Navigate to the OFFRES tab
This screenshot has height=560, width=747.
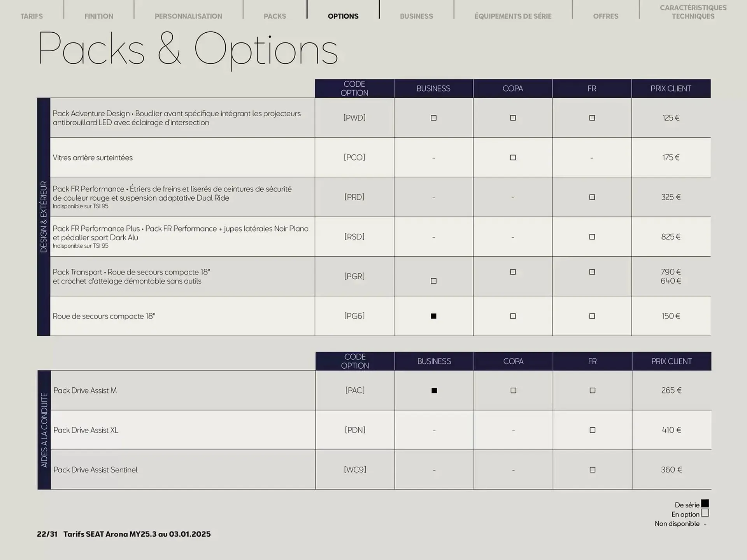(x=605, y=16)
